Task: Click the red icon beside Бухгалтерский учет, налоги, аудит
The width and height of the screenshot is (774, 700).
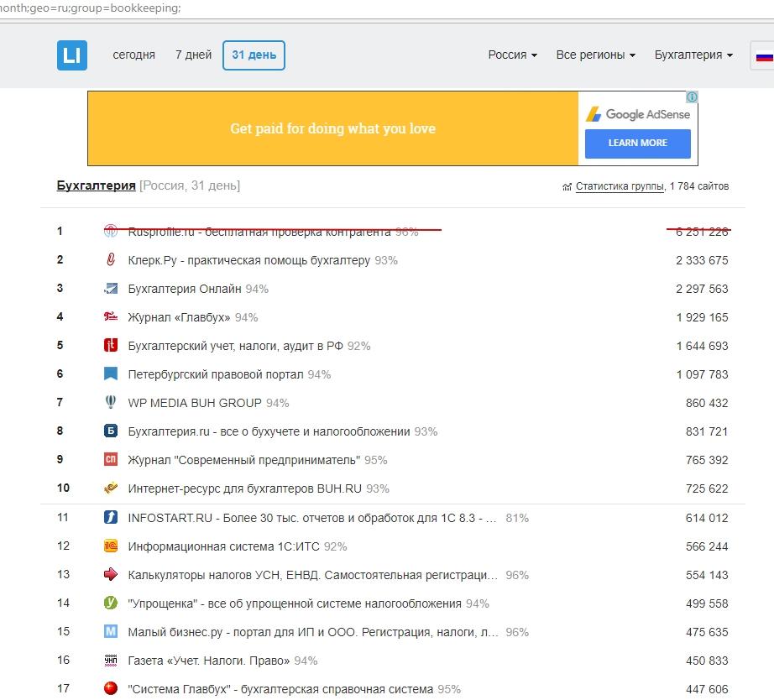Action: (111, 345)
